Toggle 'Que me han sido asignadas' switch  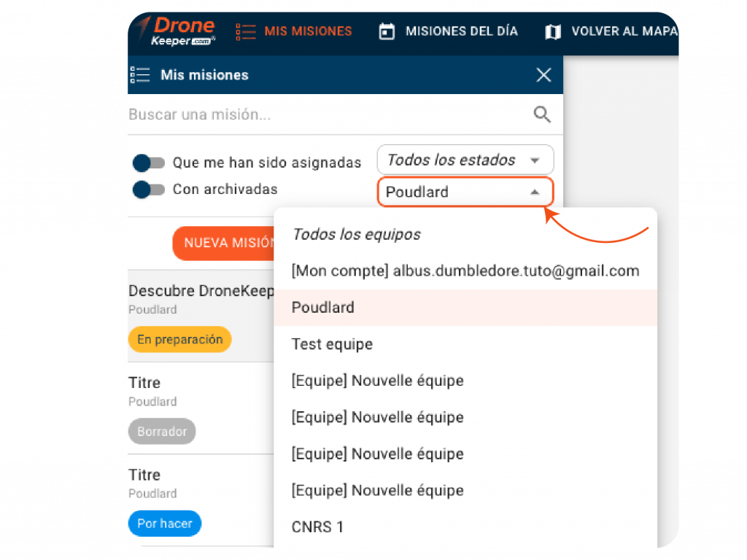point(149,163)
